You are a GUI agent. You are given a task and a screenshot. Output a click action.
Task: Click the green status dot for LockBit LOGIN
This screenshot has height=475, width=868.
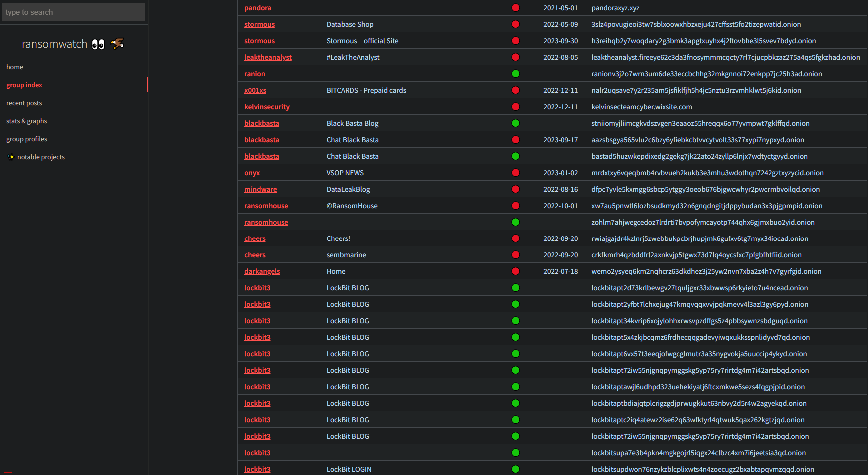tap(516, 469)
